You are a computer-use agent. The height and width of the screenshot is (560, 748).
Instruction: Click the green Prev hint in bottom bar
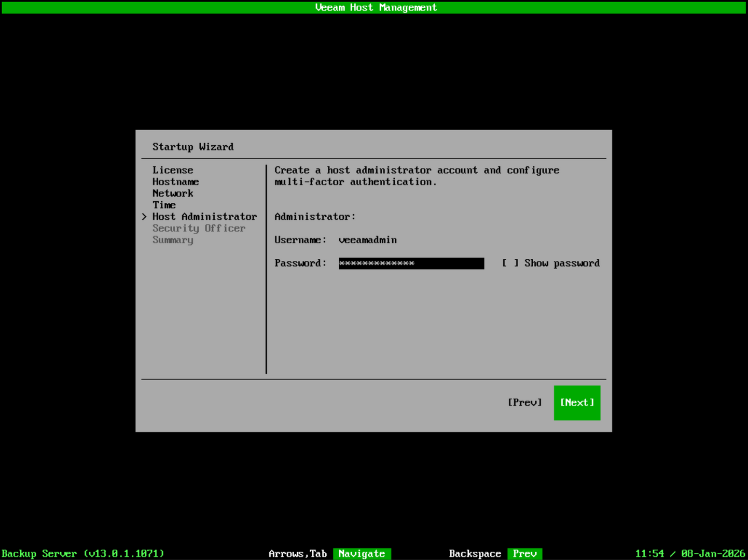click(525, 554)
